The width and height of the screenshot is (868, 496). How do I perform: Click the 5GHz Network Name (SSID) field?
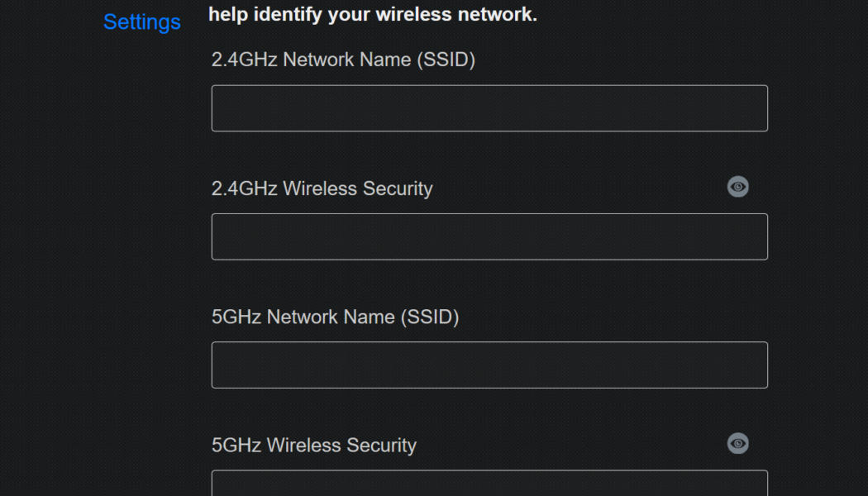(x=489, y=365)
